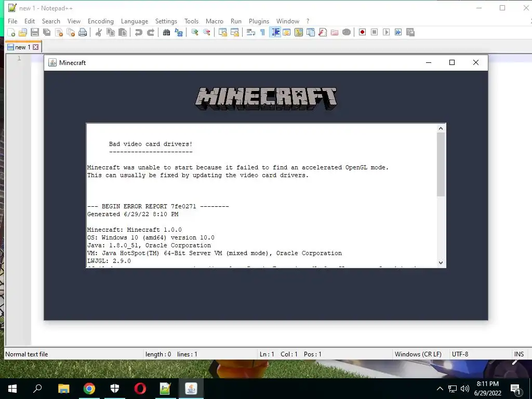Select the 'new 1' document tab
This screenshot has height=399, width=532.
[x=23, y=47]
